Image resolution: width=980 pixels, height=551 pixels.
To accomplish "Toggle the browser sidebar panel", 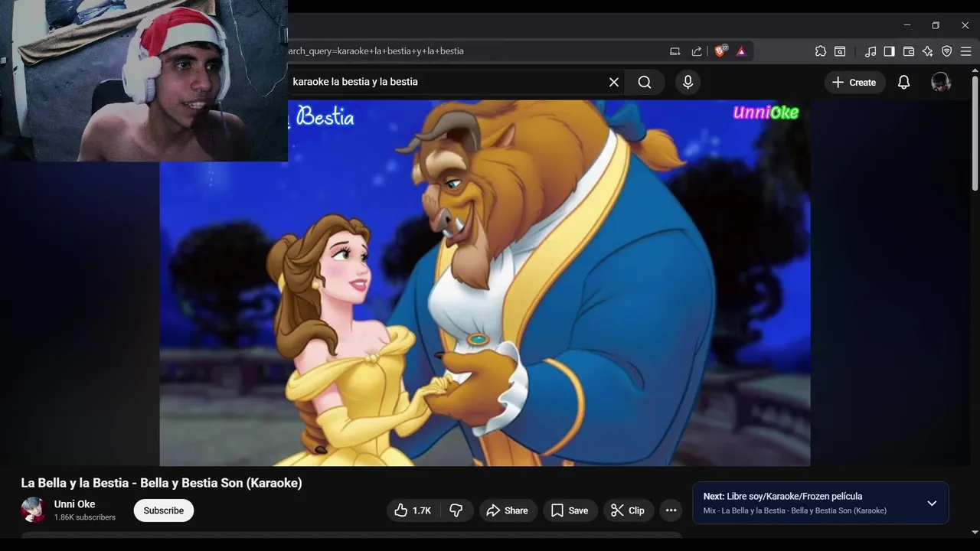I will tap(889, 51).
